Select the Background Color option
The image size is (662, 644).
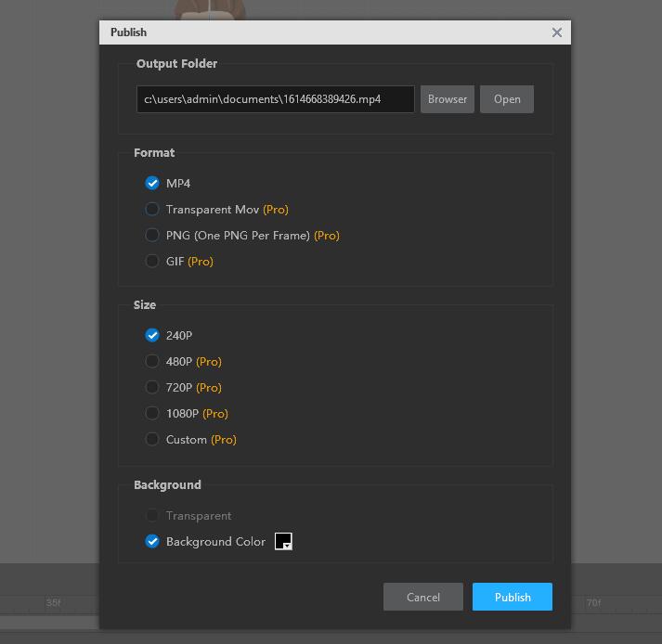[152, 542]
